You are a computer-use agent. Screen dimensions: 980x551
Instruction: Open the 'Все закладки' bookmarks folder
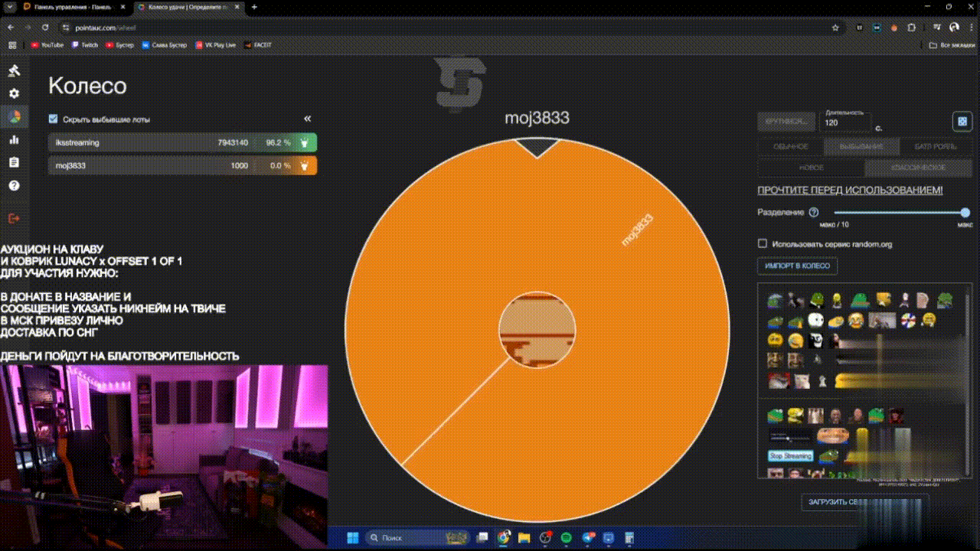point(952,45)
